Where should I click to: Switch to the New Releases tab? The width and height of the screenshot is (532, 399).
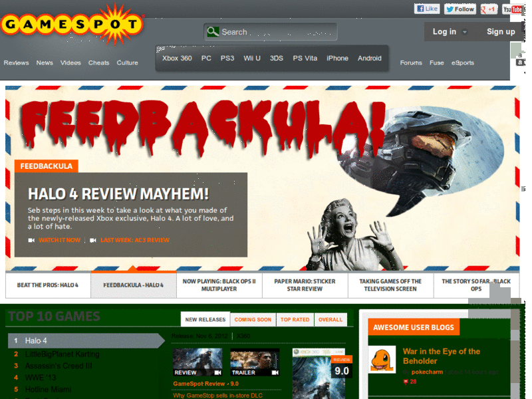click(x=205, y=320)
